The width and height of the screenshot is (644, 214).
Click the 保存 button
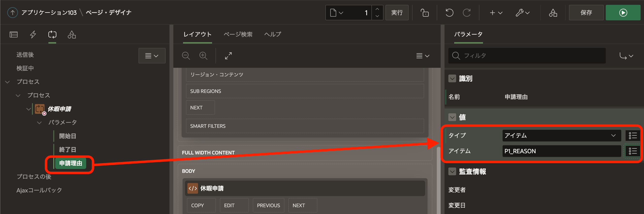click(x=586, y=13)
